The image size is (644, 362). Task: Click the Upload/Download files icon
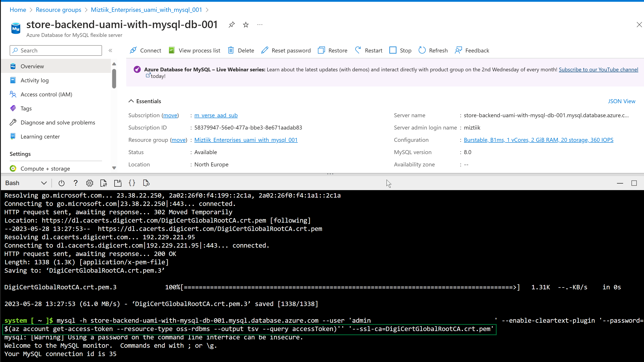104,183
